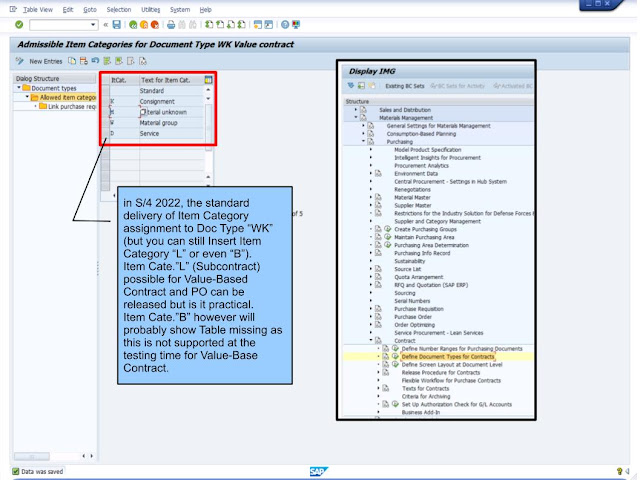Click the Undo Change icon

click(x=95, y=61)
